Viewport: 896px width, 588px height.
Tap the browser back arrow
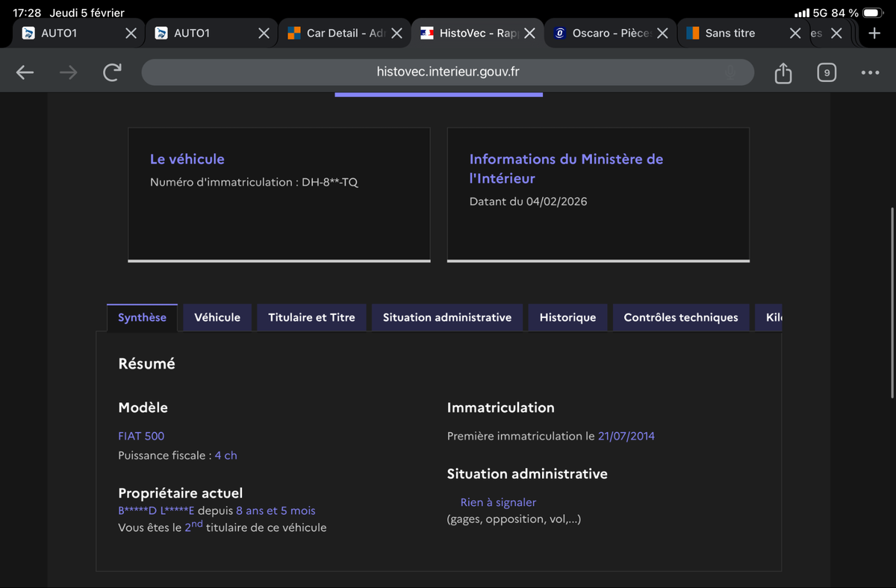click(25, 72)
